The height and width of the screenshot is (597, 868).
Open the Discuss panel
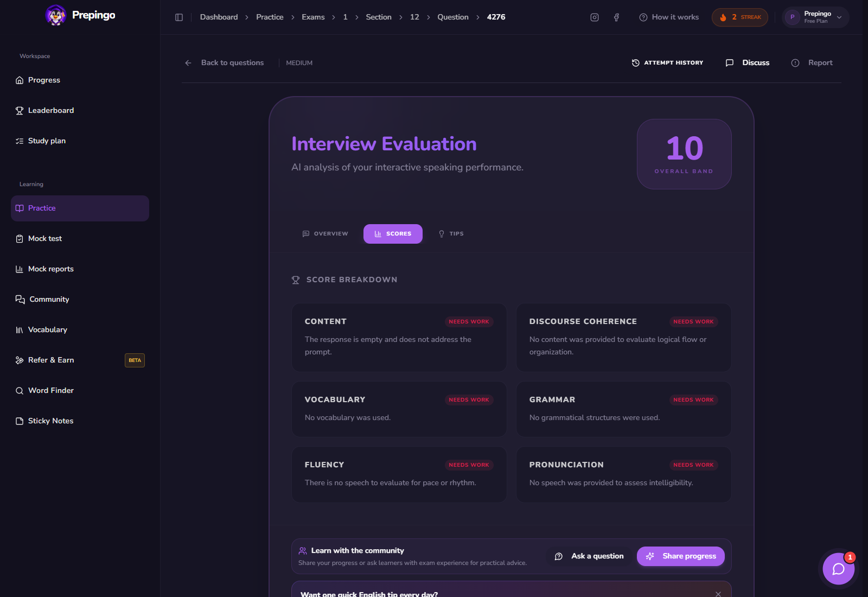click(748, 63)
